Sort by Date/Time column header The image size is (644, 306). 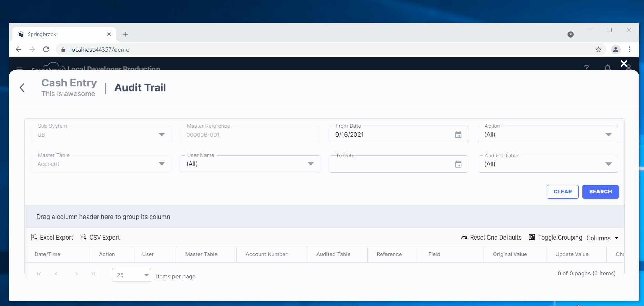pos(48,254)
